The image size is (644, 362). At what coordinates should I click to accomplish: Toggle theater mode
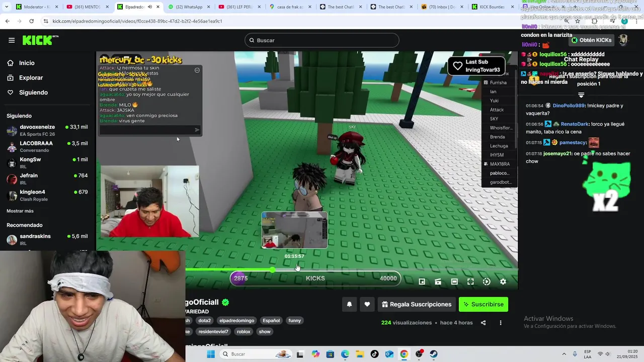[454, 282]
